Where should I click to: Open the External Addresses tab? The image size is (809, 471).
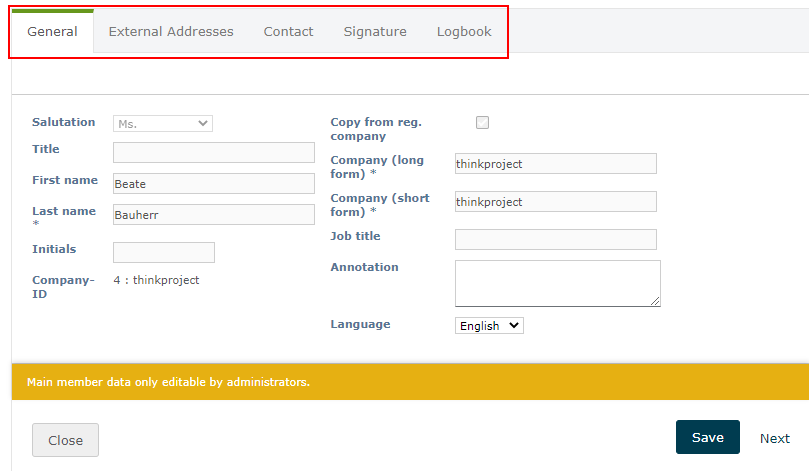pyautogui.click(x=171, y=32)
